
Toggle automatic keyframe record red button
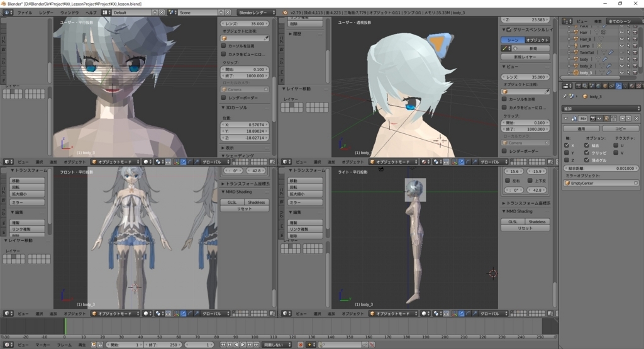pos(300,345)
